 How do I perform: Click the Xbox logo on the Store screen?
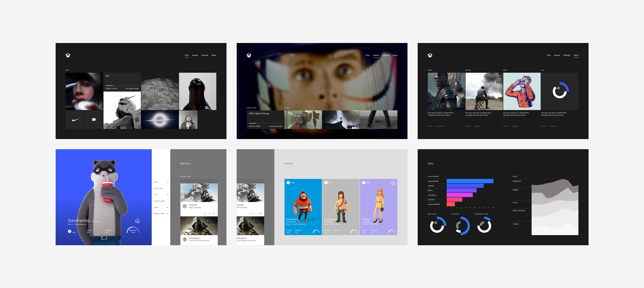point(430,55)
